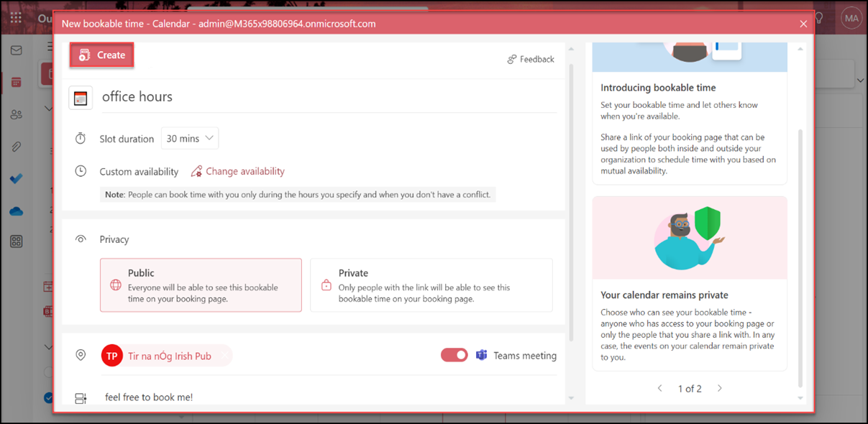The height and width of the screenshot is (424, 868).
Task: Click the Create button
Action: click(x=102, y=55)
